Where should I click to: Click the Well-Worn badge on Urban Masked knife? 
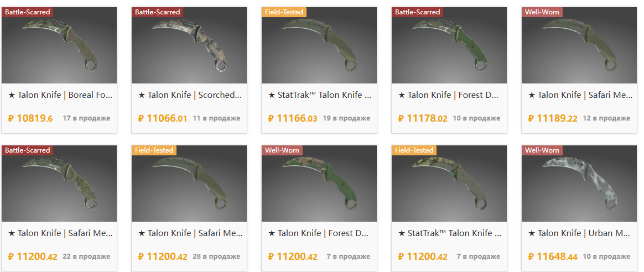point(542,150)
